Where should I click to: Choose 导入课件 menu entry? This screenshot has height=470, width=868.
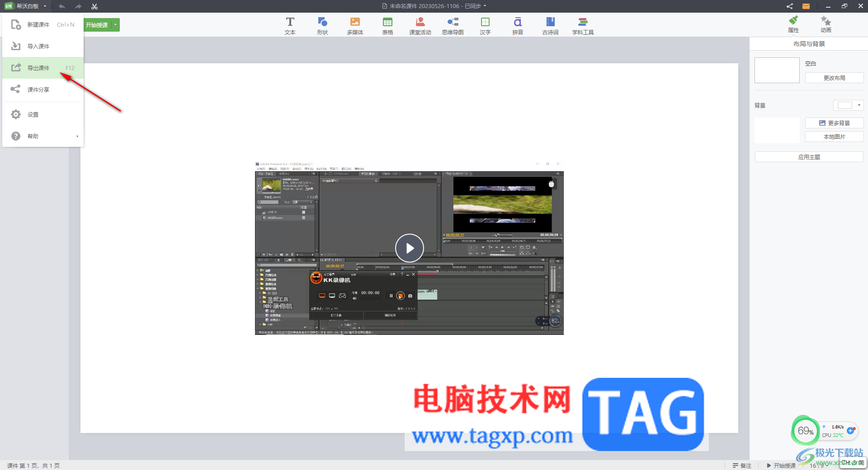(x=43, y=46)
